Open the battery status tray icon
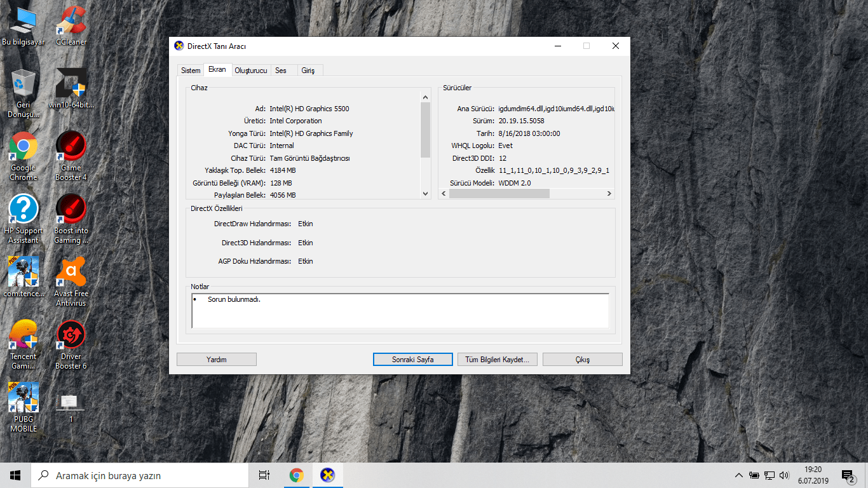 tap(754, 475)
